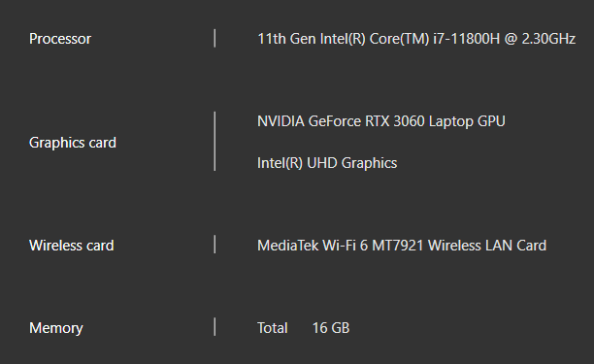Click the 2.30GHz clock speed text
The height and width of the screenshot is (364, 594).
pos(548,39)
